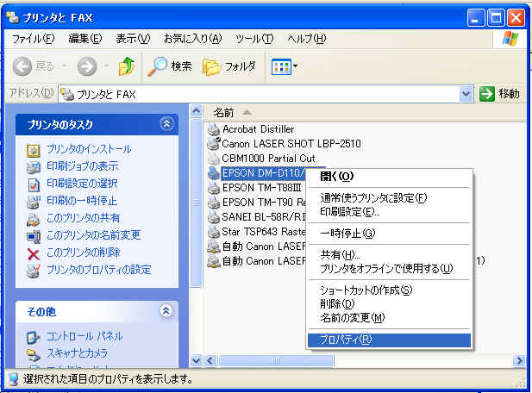Open the ツール(T) menu
Screen dimensions: 532x393
tap(254, 39)
